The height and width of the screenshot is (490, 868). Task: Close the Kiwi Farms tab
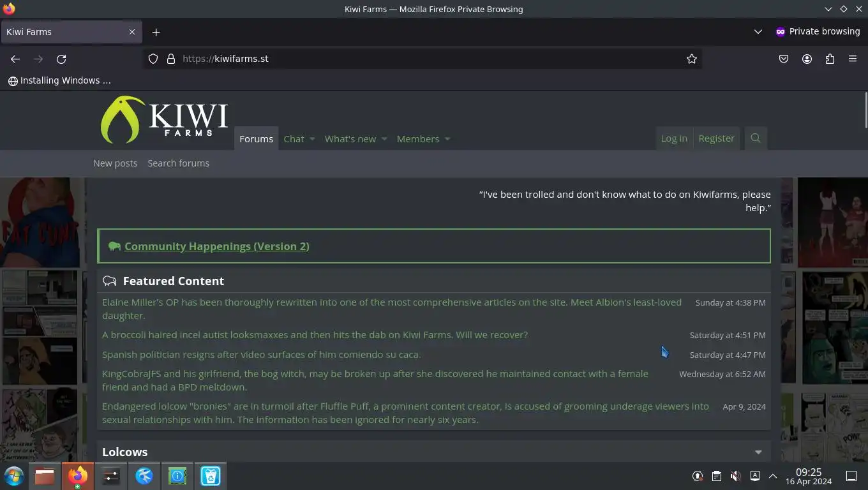pos(132,32)
